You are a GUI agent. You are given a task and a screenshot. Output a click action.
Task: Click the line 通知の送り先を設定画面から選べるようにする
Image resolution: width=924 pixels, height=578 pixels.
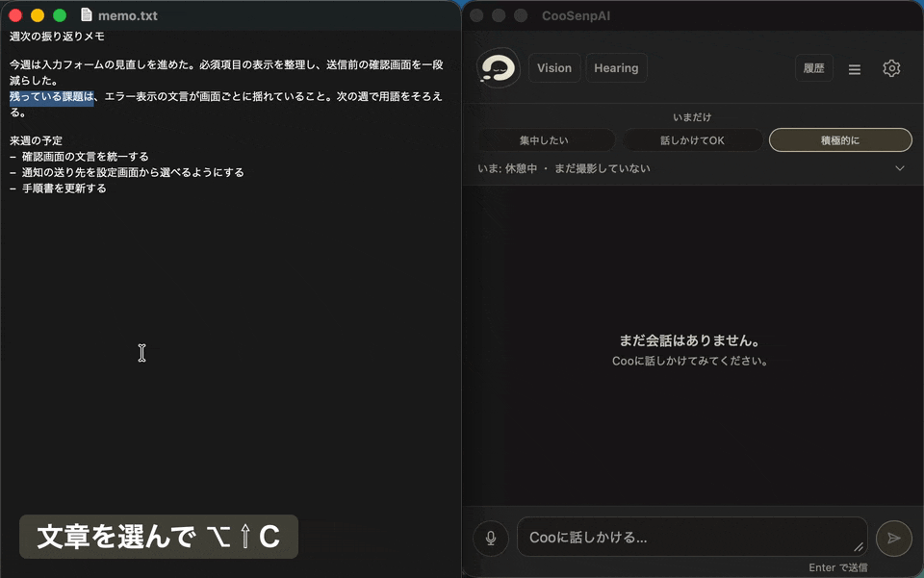click(127, 172)
